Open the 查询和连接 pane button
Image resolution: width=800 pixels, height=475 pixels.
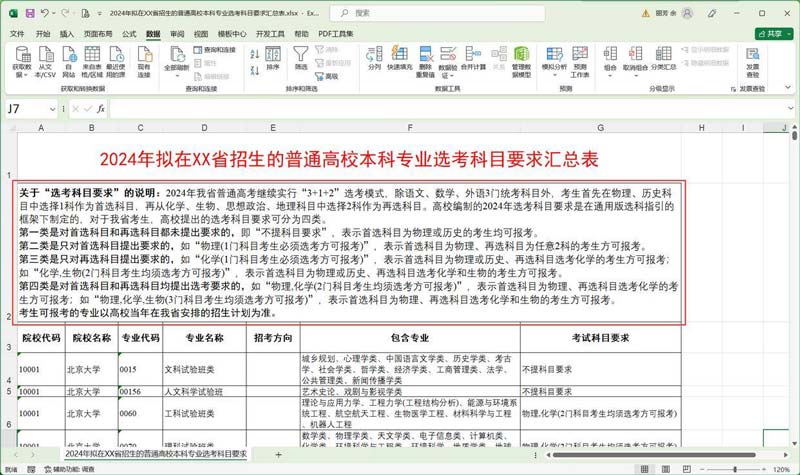click(x=214, y=49)
